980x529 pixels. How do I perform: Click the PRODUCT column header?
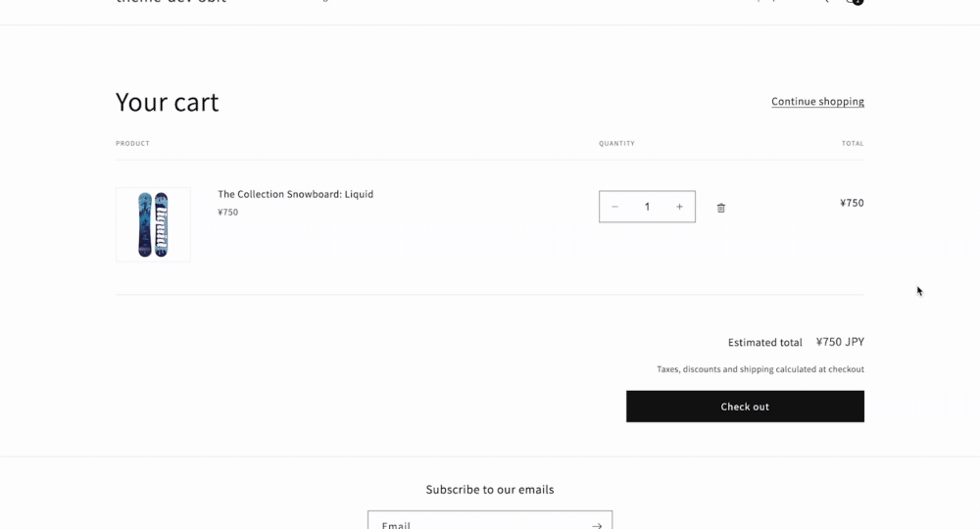point(132,144)
